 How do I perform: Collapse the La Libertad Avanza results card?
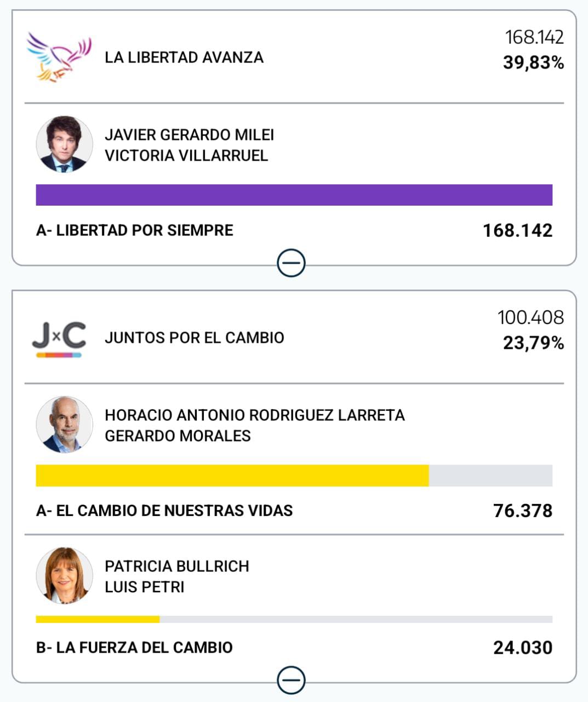[291, 263]
